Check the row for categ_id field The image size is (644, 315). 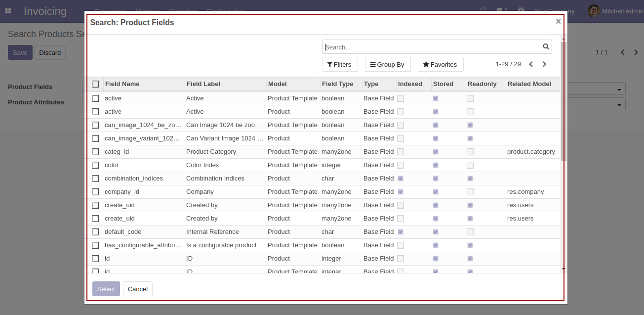95,152
